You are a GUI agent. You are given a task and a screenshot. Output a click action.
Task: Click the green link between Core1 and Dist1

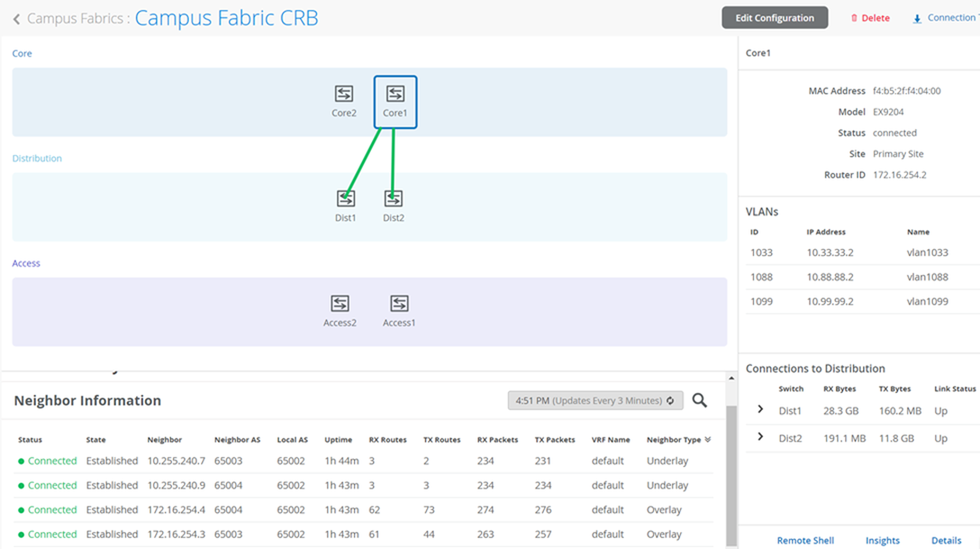[x=362, y=162]
